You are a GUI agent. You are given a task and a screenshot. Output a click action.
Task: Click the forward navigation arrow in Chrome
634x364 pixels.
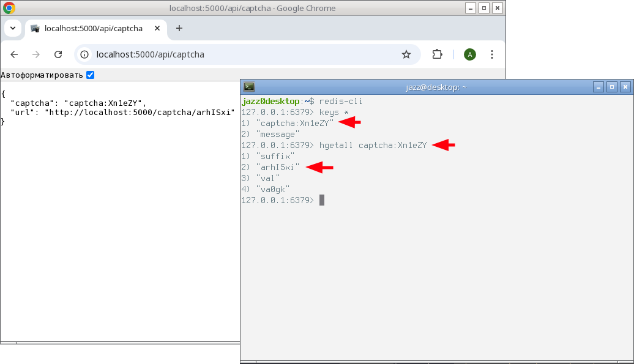[36, 54]
